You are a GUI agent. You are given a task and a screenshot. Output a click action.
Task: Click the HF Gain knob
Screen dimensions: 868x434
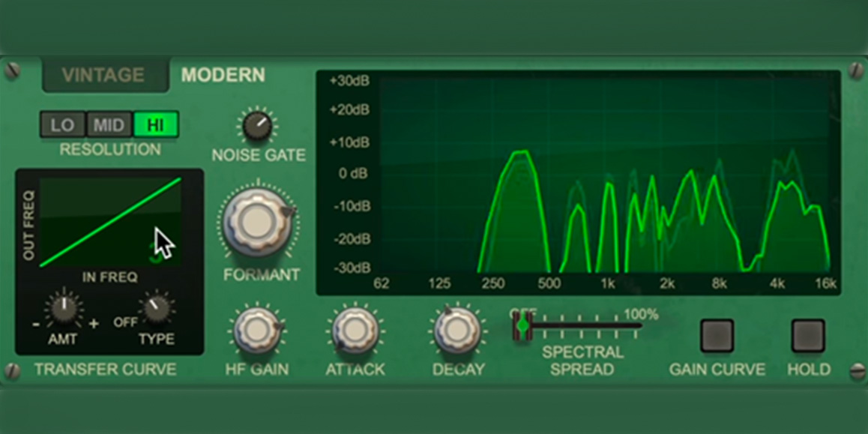pyautogui.click(x=254, y=330)
